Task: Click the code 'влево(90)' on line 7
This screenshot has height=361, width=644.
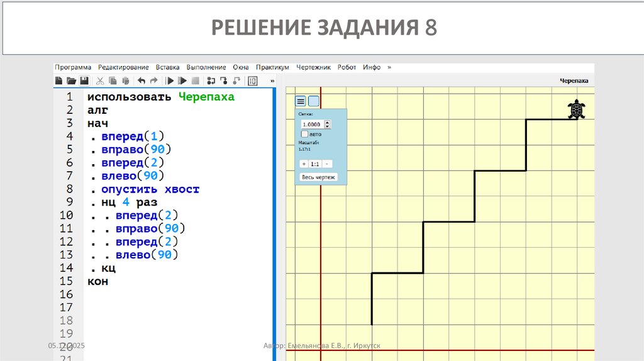Action: click(x=133, y=175)
